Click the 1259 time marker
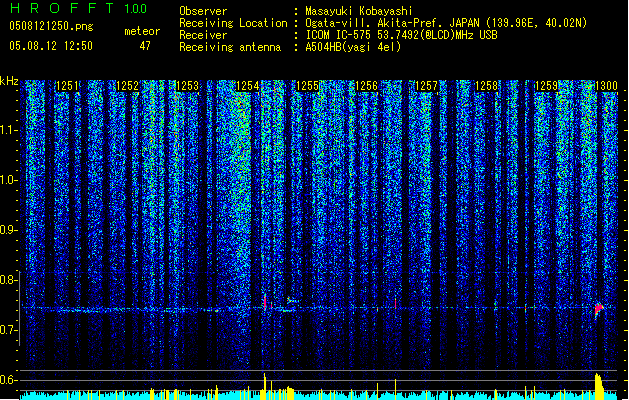The image size is (629, 400). [546, 86]
